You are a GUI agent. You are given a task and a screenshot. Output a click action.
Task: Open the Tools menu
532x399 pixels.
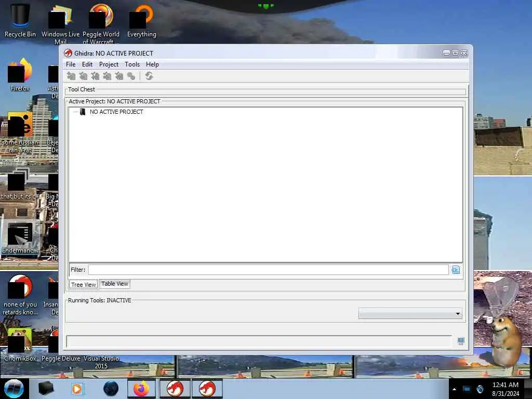pyautogui.click(x=132, y=64)
